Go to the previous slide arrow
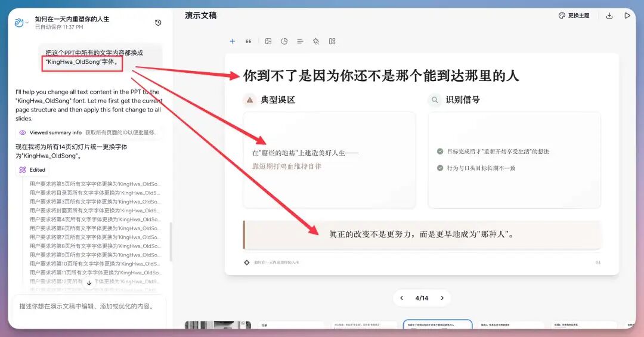644x337 pixels. (x=402, y=298)
